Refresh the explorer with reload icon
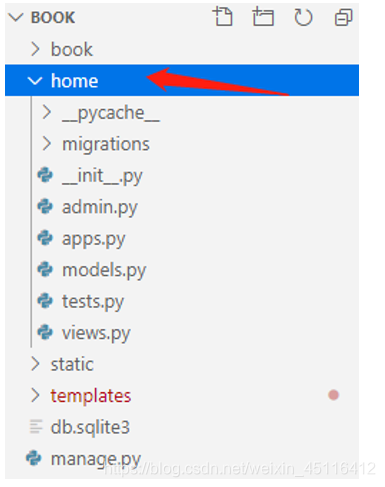Image resolution: width=385 pixels, height=487 pixels. (303, 17)
